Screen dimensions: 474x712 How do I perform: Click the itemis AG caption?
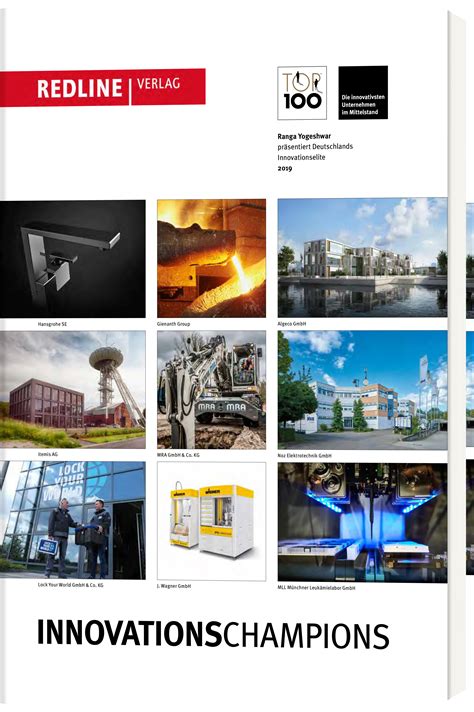pos(48,454)
